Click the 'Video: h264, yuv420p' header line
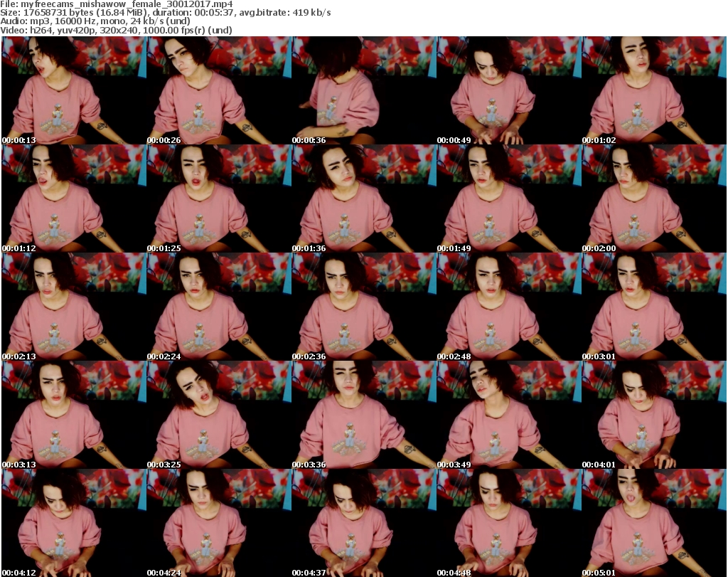This screenshot has width=728, height=577. (116, 30)
